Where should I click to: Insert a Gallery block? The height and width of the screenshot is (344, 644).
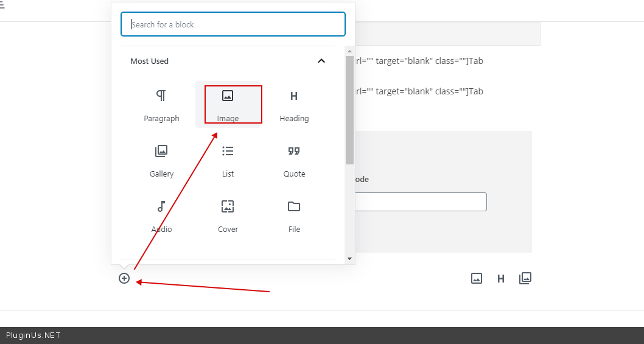click(161, 160)
